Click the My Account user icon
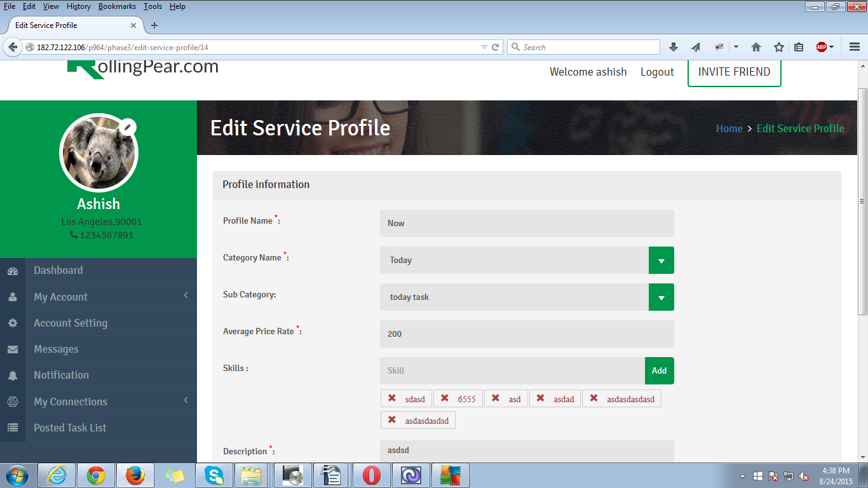Image resolution: width=868 pixels, height=488 pixels. click(13, 297)
